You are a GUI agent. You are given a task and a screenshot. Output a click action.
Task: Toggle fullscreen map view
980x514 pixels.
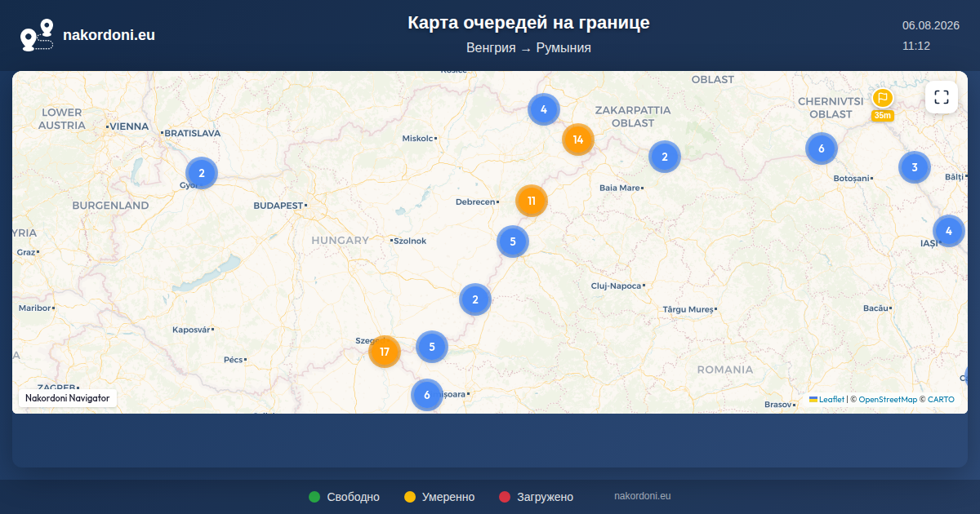[x=942, y=97]
